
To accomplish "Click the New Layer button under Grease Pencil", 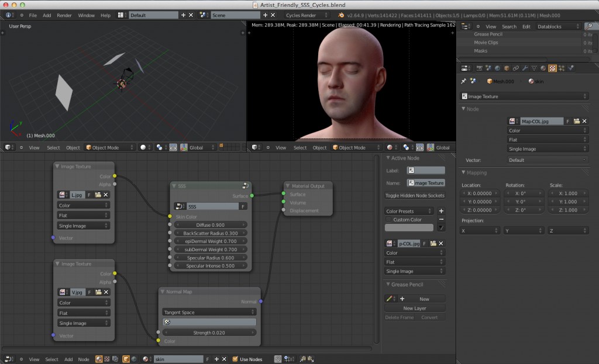I will [415, 308].
